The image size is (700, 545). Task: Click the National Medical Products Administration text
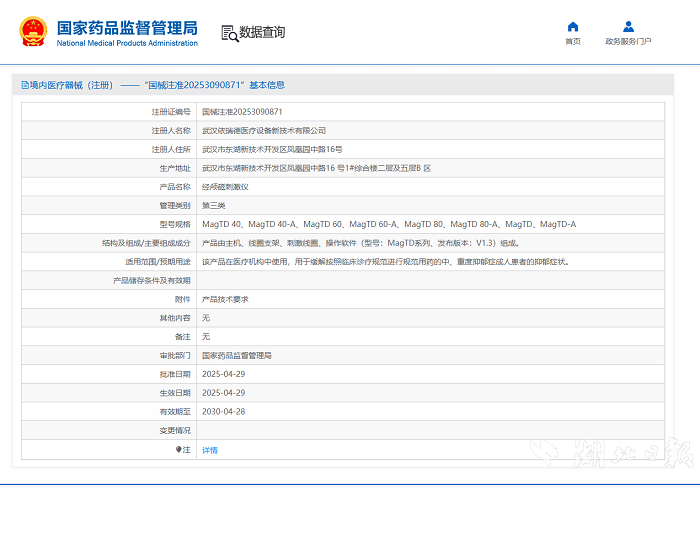[x=127, y=43]
